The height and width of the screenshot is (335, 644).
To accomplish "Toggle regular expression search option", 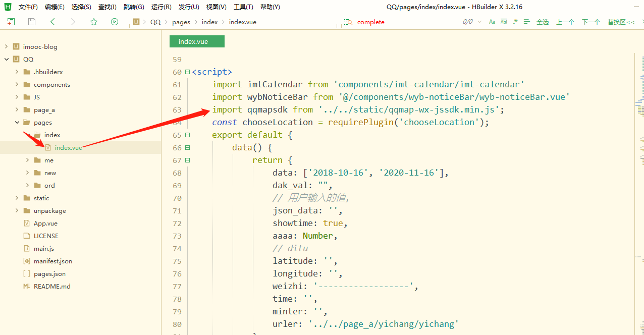I will (x=515, y=22).
